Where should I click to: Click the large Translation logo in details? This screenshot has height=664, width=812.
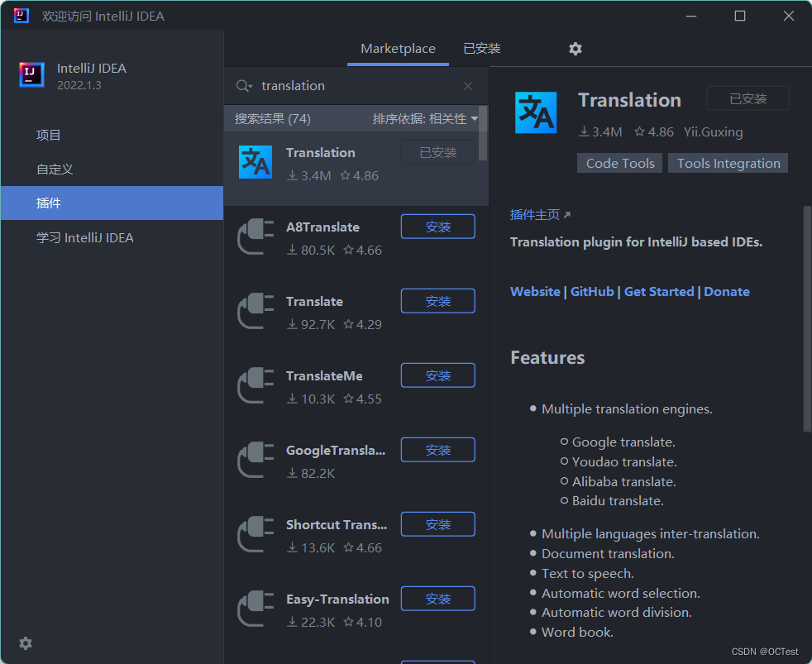click(536, 112)
